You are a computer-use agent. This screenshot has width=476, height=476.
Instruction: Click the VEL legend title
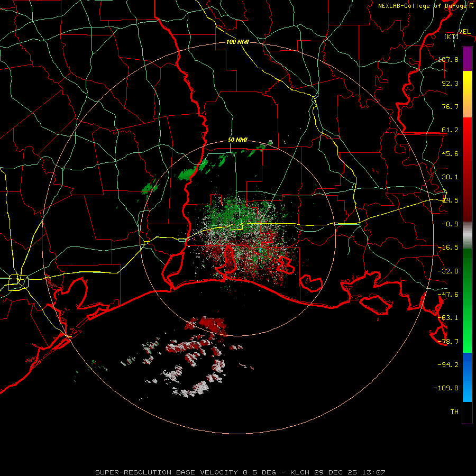[464, 32]
